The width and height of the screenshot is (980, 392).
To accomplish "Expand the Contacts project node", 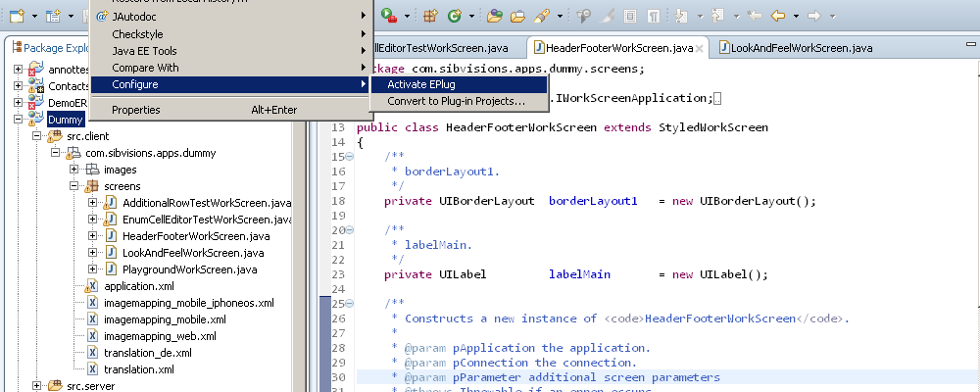I will tap(18, 86).
